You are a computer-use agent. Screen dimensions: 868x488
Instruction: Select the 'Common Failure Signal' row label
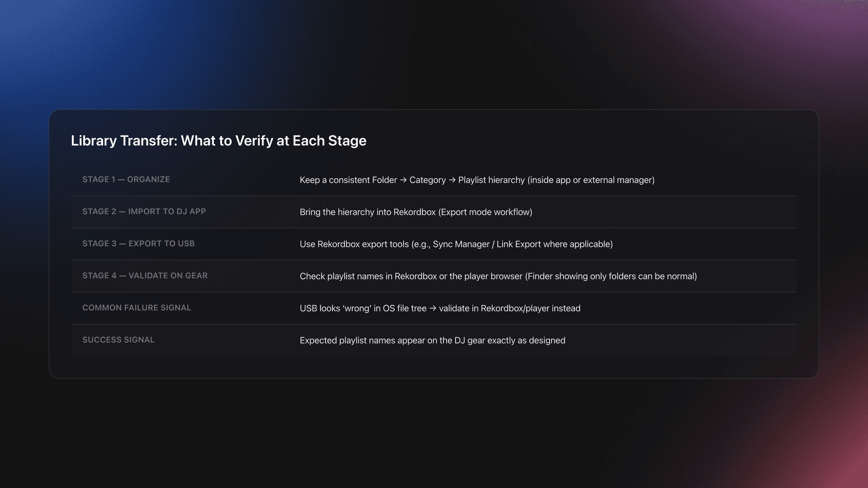coord(137,308)
